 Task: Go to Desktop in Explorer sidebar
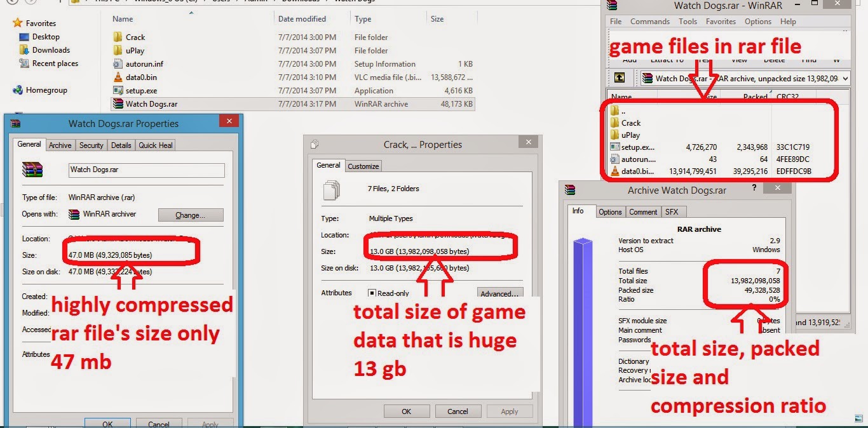46,37
